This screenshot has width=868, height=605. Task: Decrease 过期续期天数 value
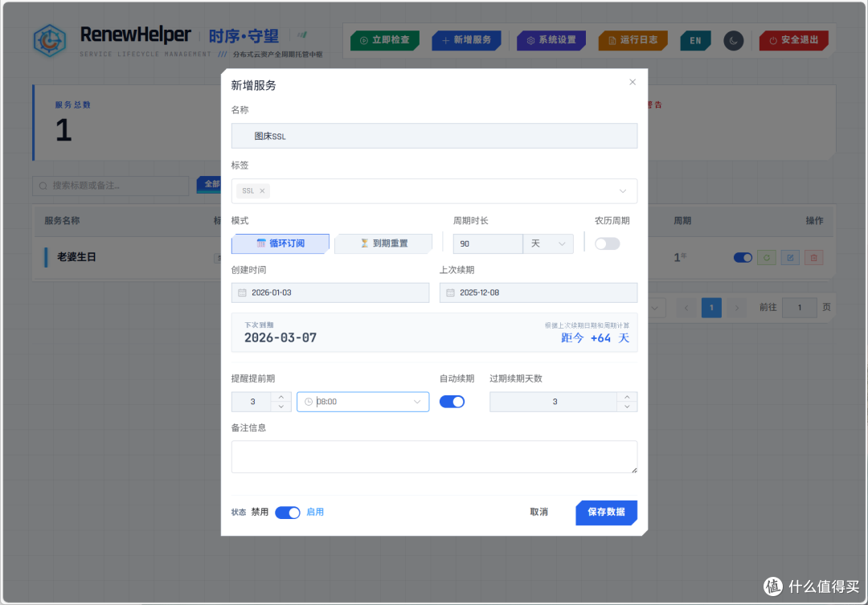click(627, 407)
